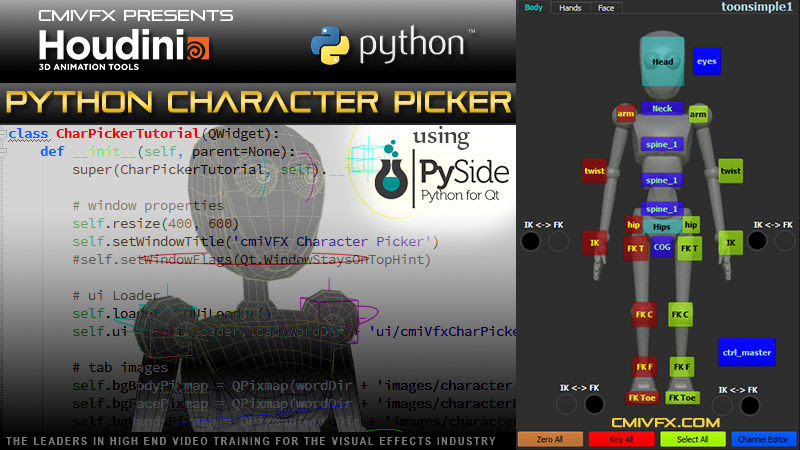Choose the empty FK radio beside the red IK control
This screenshot has height=450, width=800.
pos(559,241)
